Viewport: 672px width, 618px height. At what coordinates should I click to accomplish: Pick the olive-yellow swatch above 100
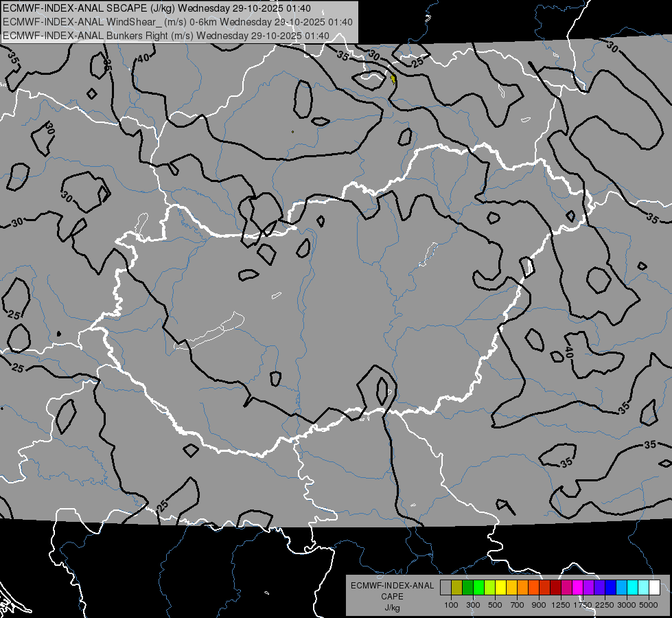coord(457,587)
